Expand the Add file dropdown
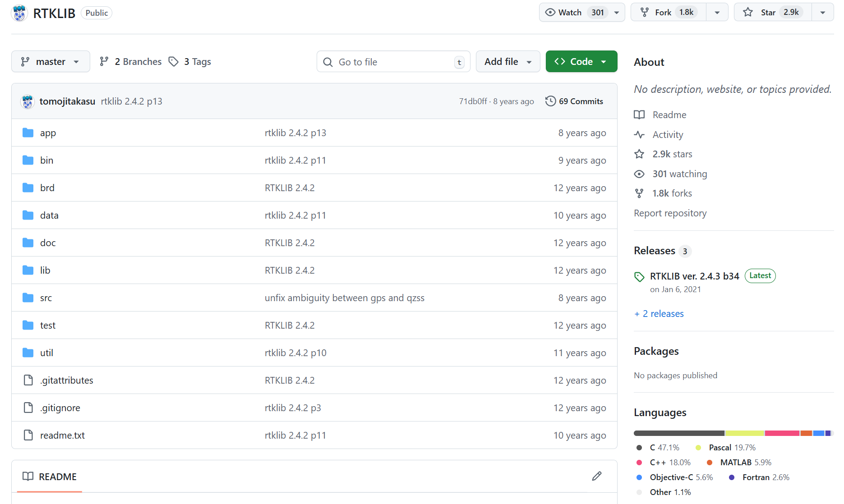Viewport: 844px width, 504px height. pyautogui.click(x=507, y=61)
